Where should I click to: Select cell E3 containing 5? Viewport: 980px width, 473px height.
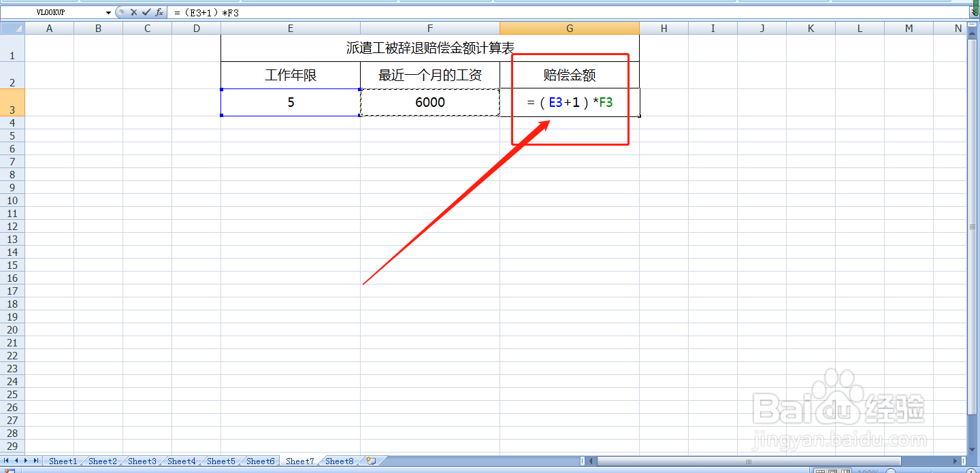pyautogui.click(x=291, y=103)
